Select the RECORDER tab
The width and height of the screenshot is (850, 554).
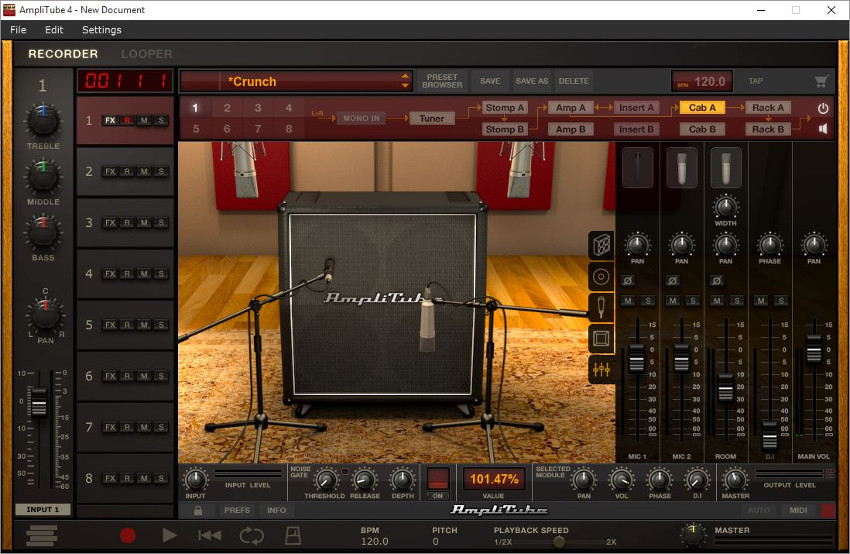(x=63, y=54)
